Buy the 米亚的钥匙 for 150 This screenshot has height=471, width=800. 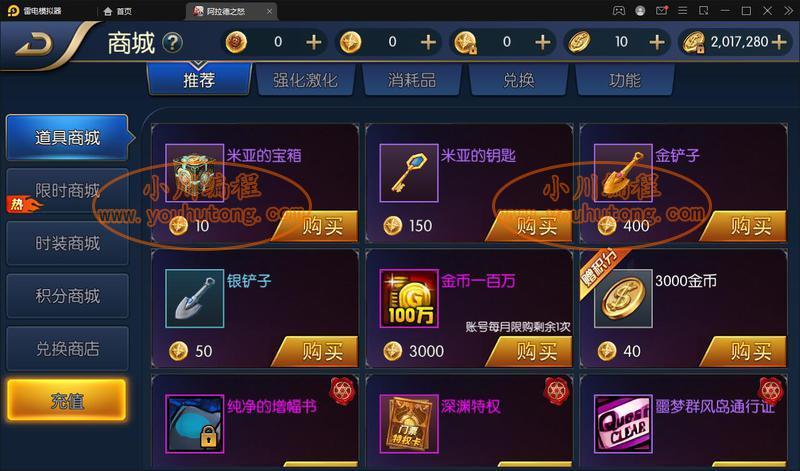[x=531, y=226]
